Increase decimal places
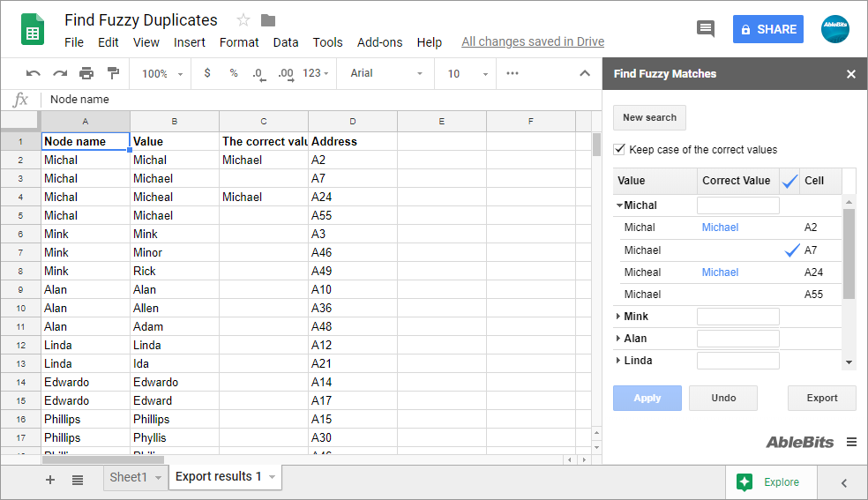This screenshot has height=500, width=868. (x=286, y=74)
